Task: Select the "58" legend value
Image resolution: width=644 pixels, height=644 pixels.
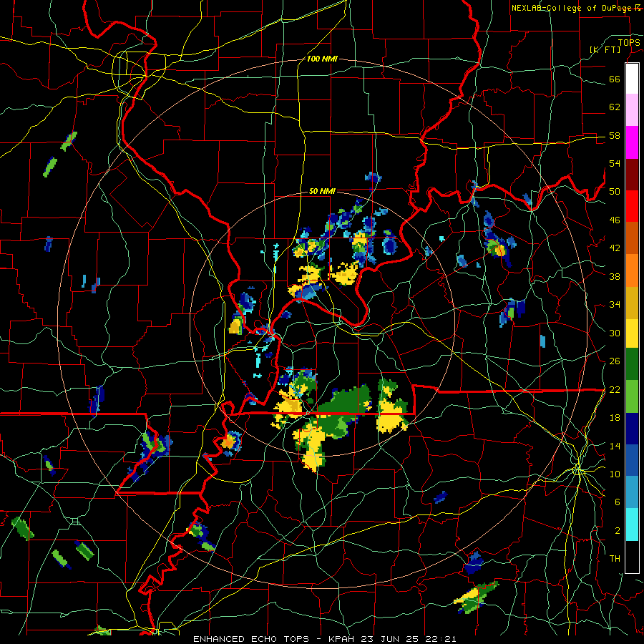Action: tap(615, 135)
